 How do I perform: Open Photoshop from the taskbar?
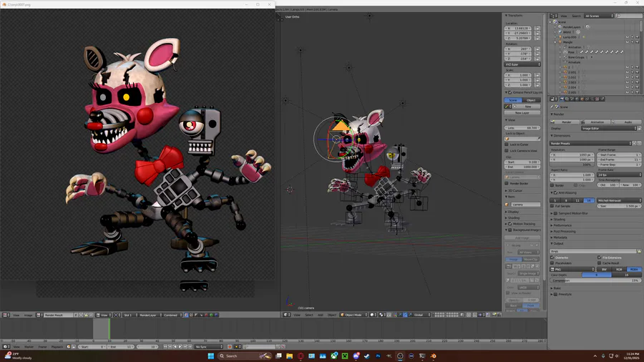point(378,356)
